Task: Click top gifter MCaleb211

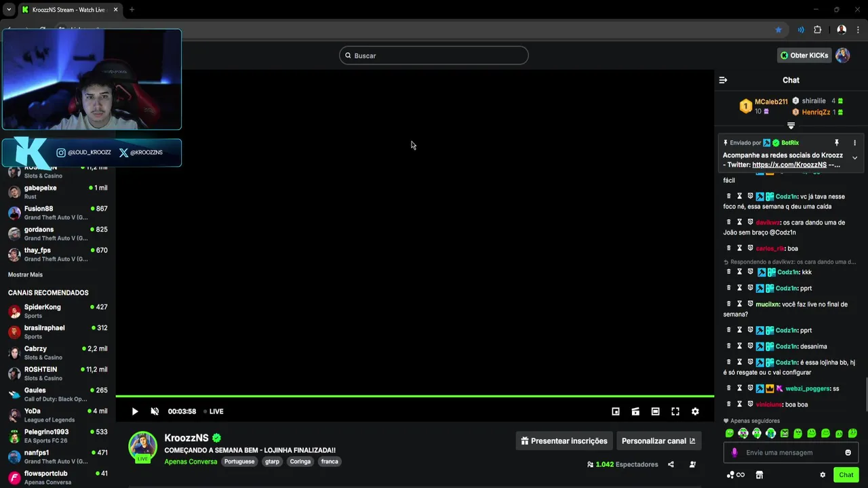Action: click(771, 102)
